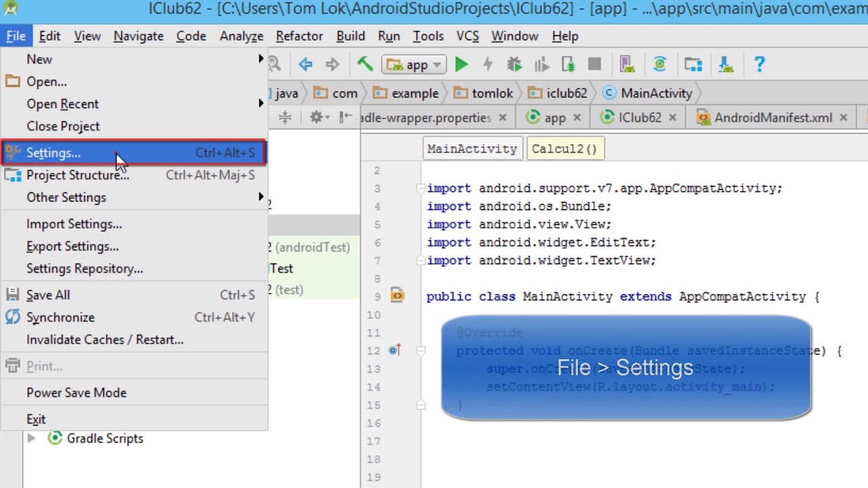
Task: Click the Debug app bug icon
Action: [x=515, y=64]
